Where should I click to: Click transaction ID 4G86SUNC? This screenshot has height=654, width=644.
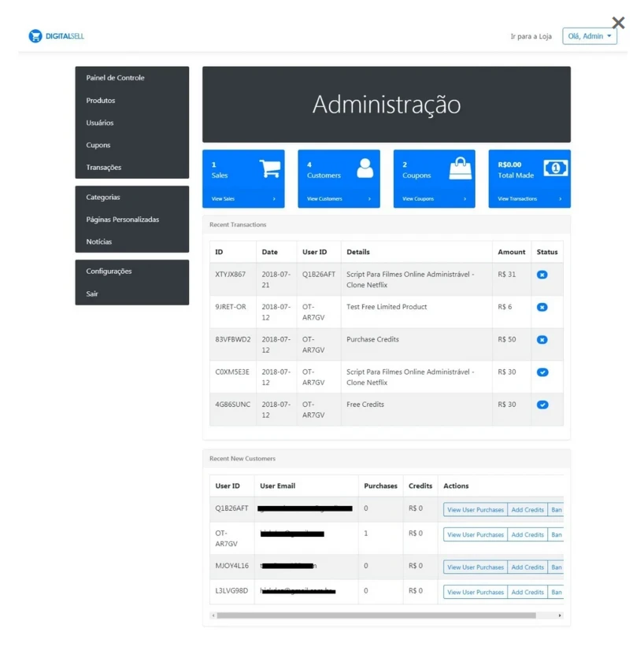point(232,405)
